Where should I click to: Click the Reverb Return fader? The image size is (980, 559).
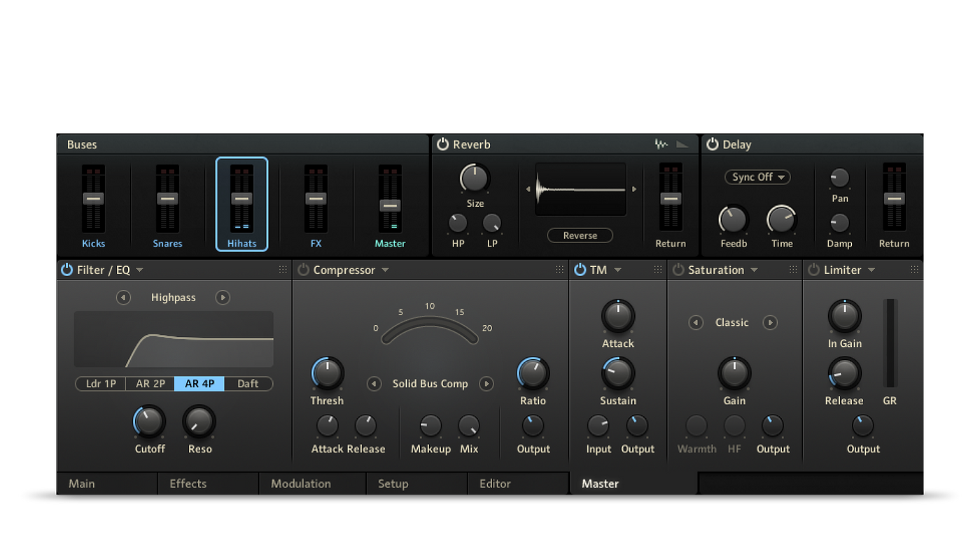671,199
